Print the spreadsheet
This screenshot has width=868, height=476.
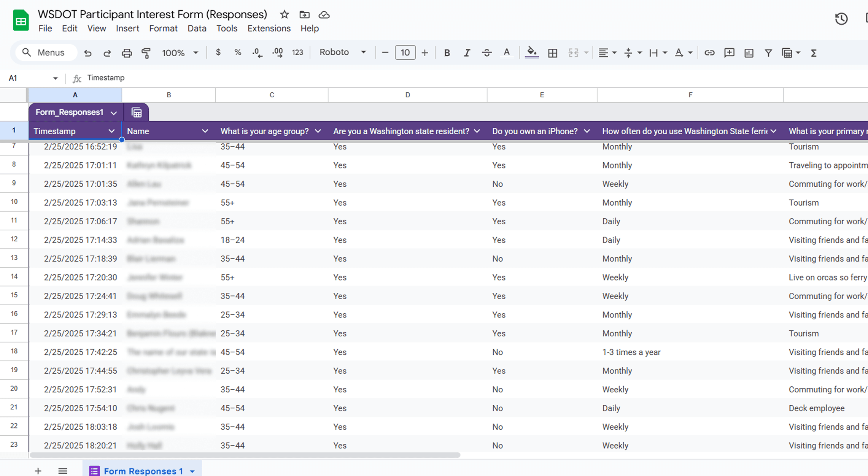(127, 53)
